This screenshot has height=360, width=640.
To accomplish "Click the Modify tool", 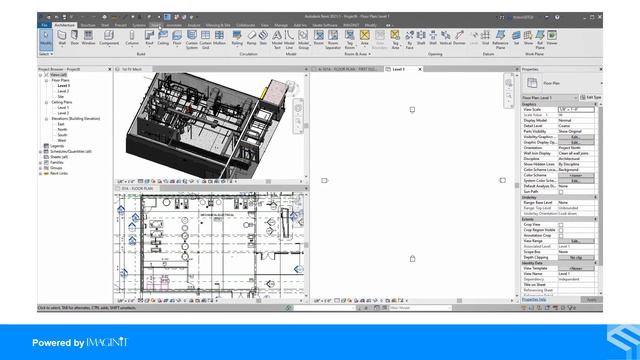I will tap(46, 39).
